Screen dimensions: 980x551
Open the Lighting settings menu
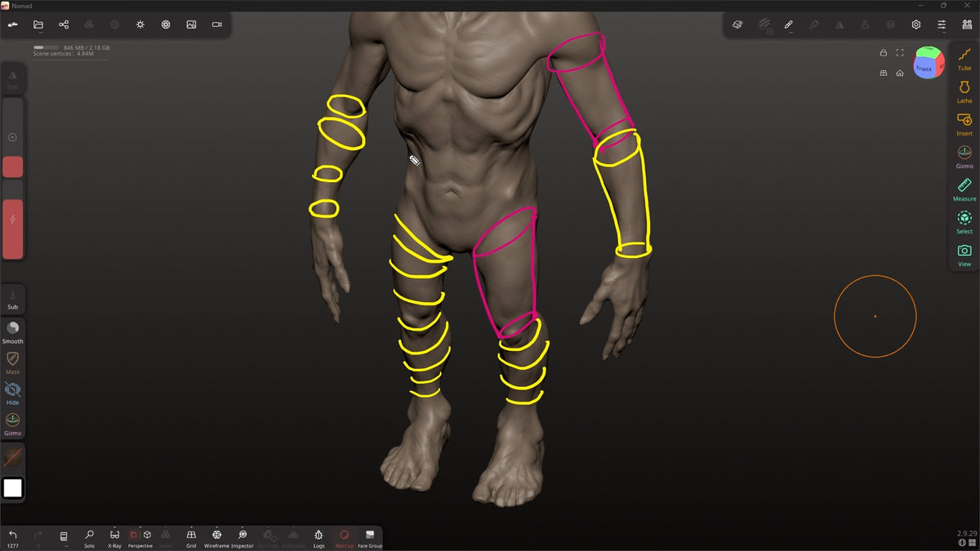(x=140, y=24)
